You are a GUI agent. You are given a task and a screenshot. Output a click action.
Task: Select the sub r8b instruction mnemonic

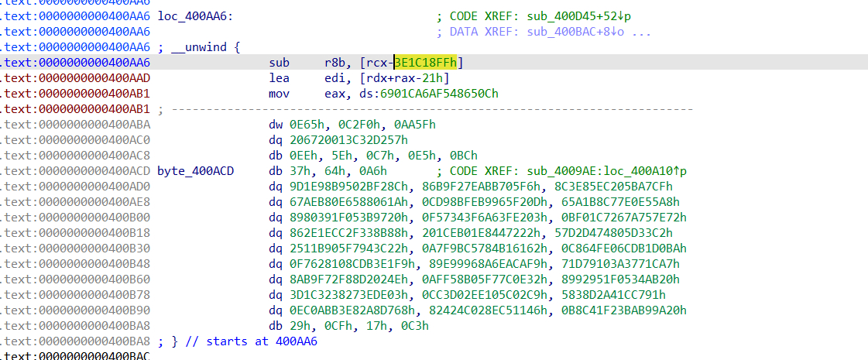coord(279,63)
